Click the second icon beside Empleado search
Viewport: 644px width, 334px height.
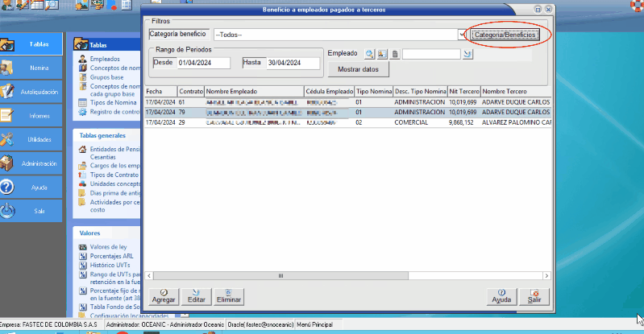coord(382,54)
